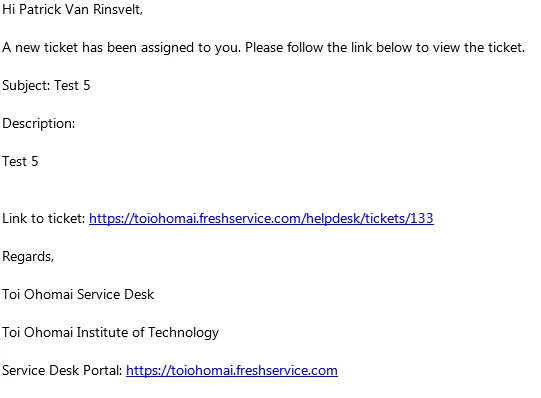
Task: Click the word "Rinsvelt" in the greeting
Action: click(x=118, y=10)
